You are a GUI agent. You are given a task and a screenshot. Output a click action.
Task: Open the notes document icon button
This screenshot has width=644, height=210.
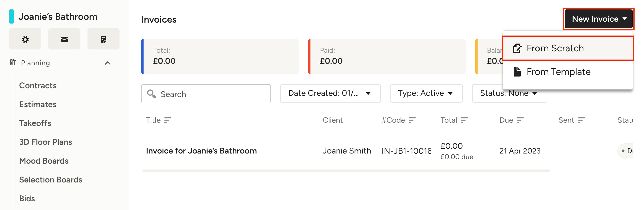click(103, 39)
